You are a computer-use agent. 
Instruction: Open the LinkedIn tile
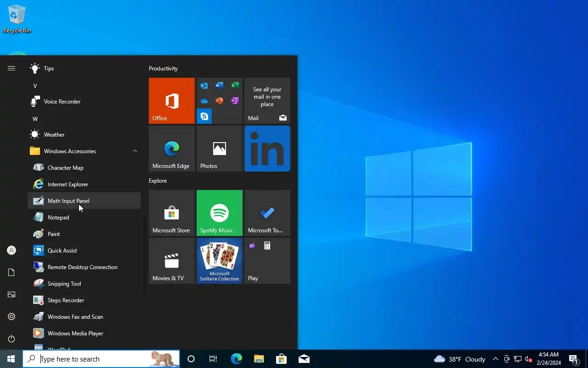tap(267, 149)
